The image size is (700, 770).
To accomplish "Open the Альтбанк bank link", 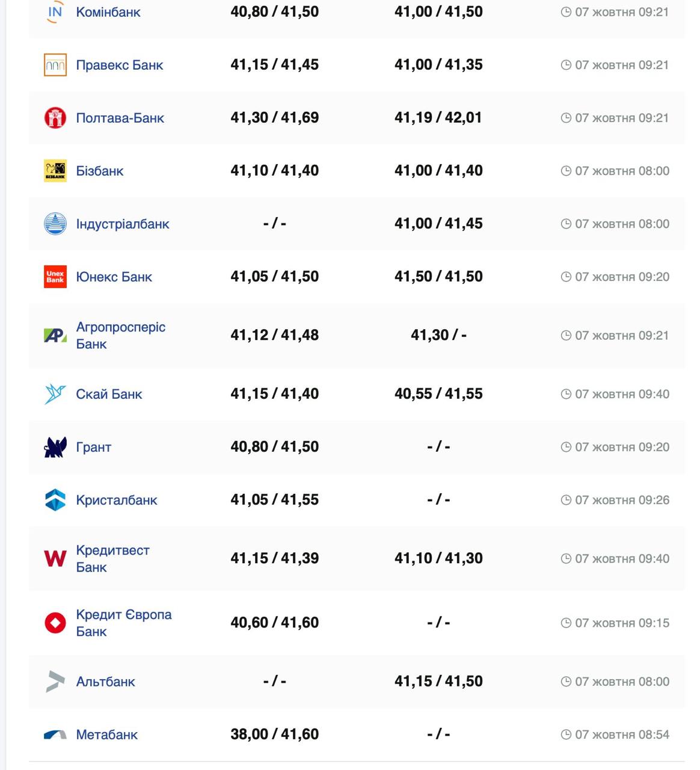I will tap(105, 682).
